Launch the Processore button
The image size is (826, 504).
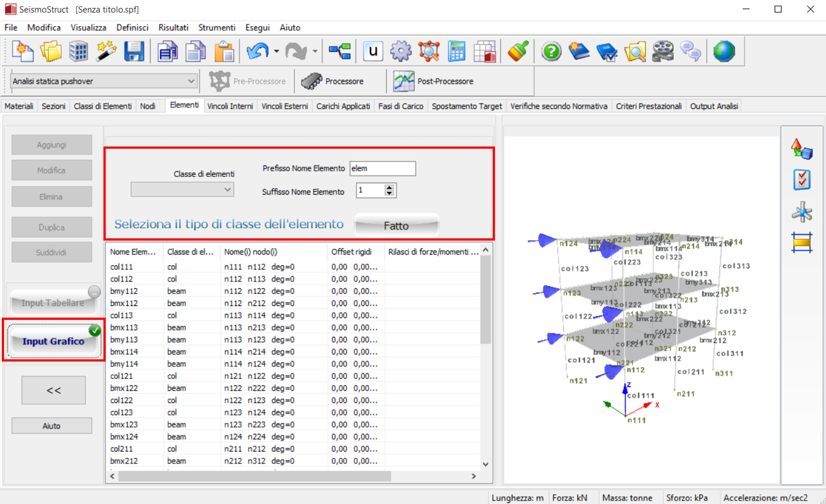332,81
